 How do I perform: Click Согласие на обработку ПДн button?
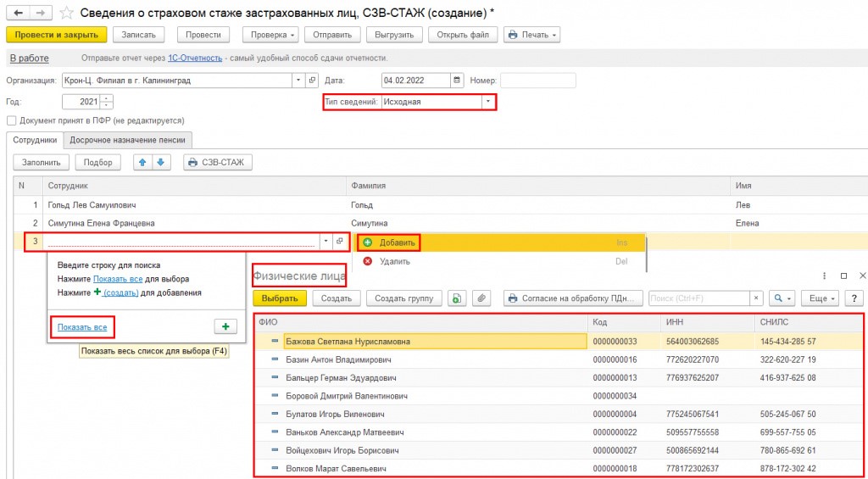(x=573, y=298)
